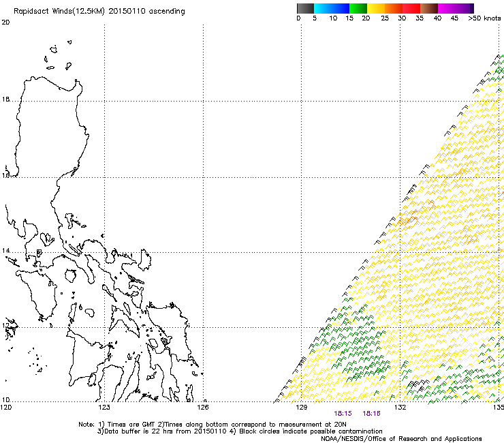This screenshot has width=504, height=443.
Task: Click the purple time label right of 18:15
Action: [x=371, y=414]
